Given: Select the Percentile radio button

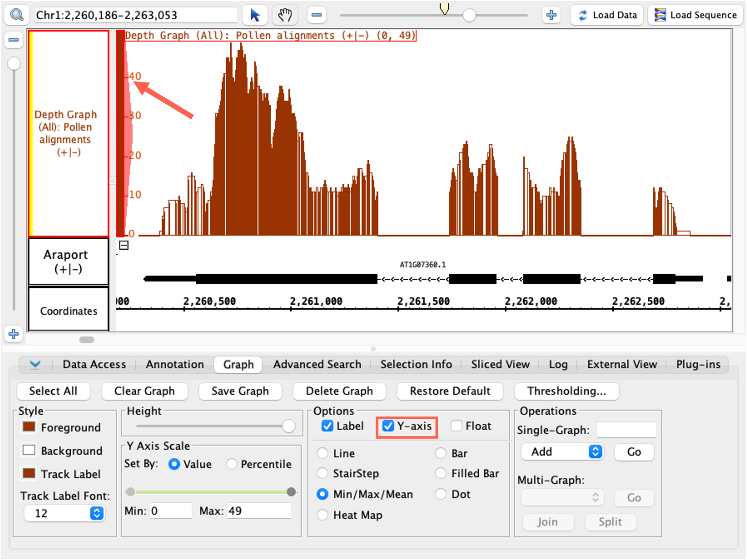Looking at the screenshot, I should point(231,464).
